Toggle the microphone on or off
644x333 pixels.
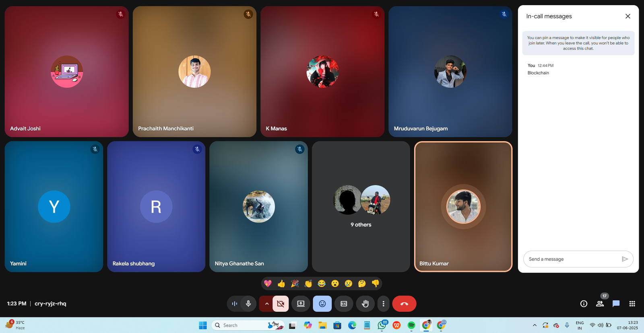(x=248, y=304)
